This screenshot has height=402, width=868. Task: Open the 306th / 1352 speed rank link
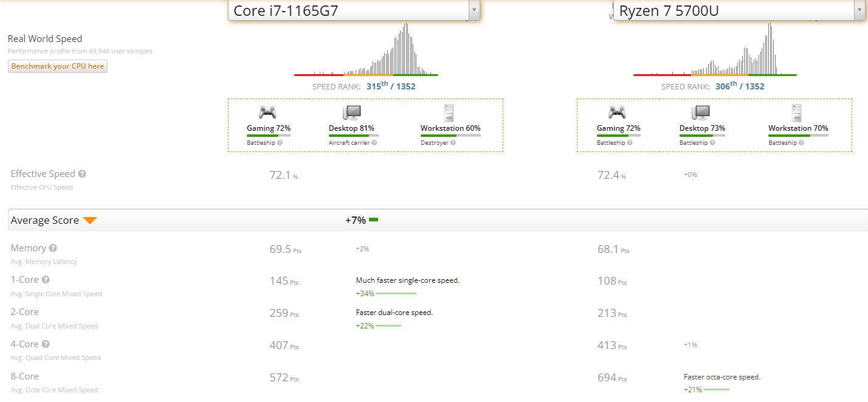[x=740, y=86]
